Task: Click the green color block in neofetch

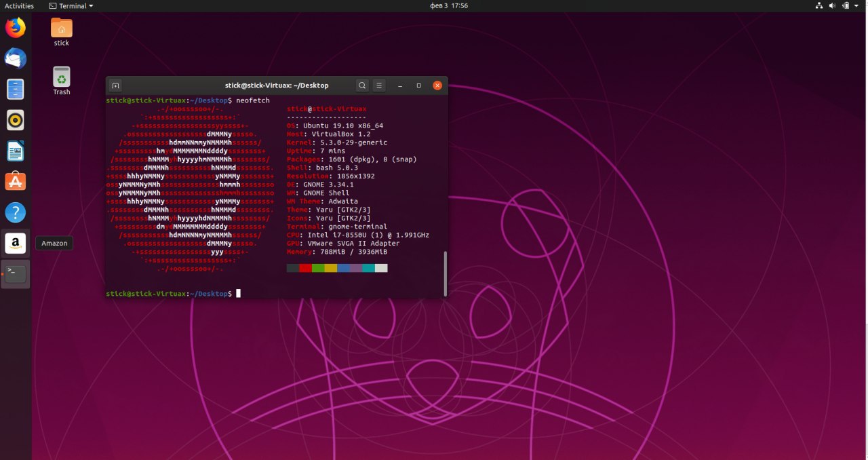Action: [x=318, y=268]
